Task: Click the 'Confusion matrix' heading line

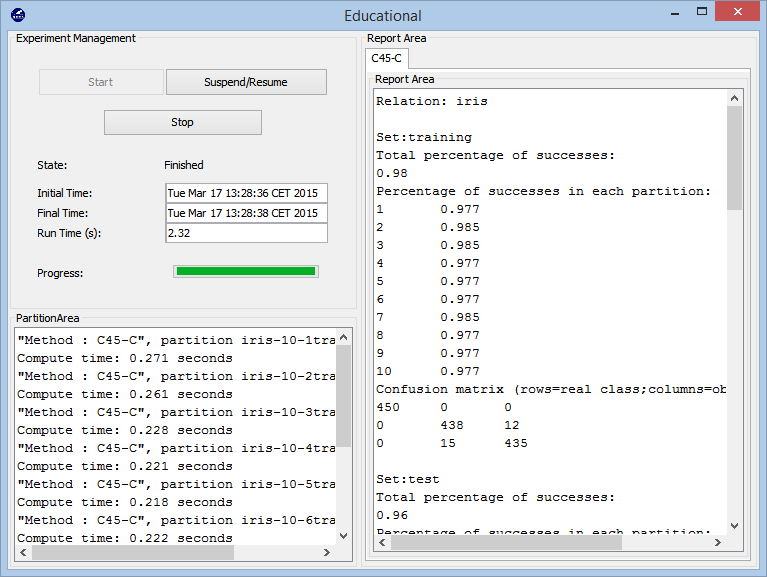Action: click(551, 389)
